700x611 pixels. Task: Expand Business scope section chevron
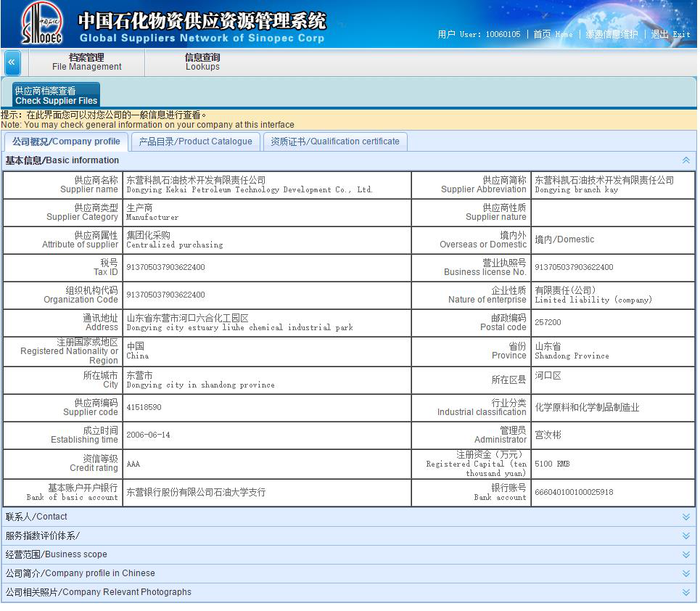tap(685, 554)
